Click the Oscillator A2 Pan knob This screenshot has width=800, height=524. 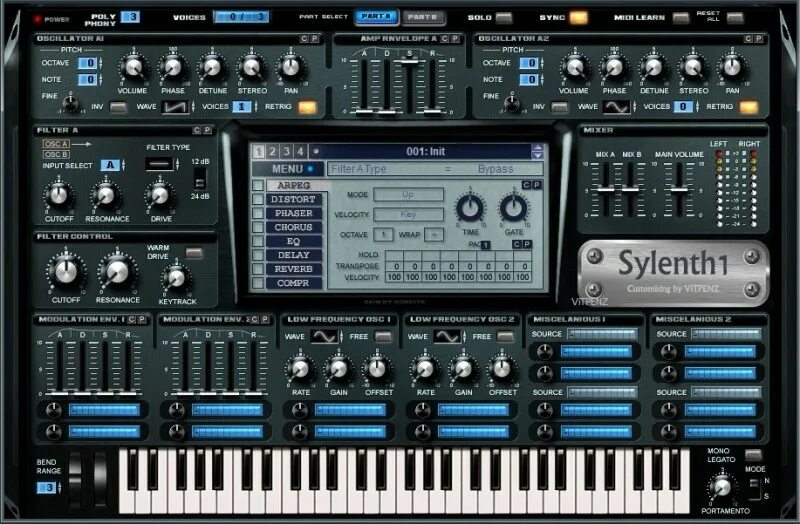(732, 67)
